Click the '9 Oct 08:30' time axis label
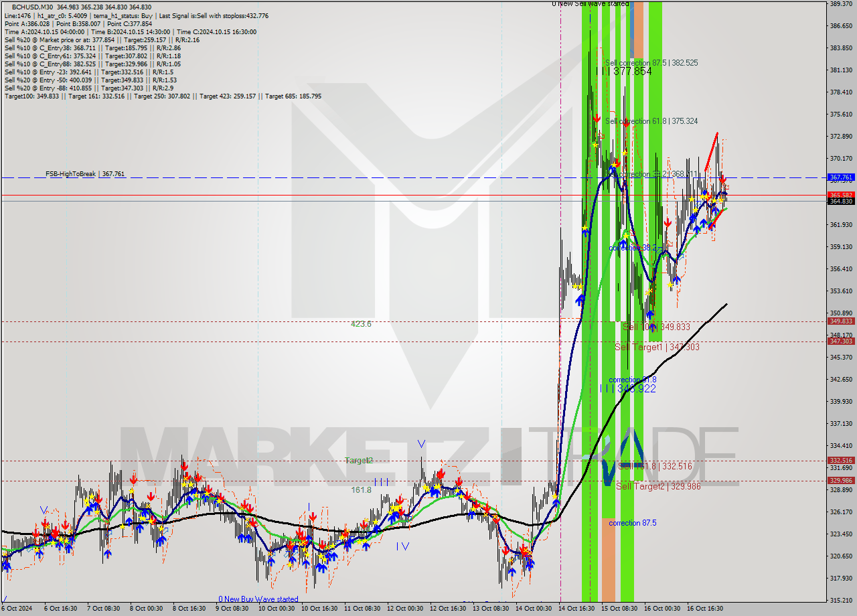The image size is (857, 616). (232, 609)
